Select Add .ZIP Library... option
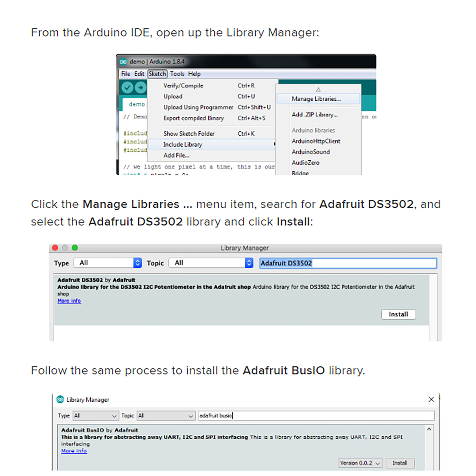Image resolution: width=476 pixels, height=476 pixels. point(314,115)
